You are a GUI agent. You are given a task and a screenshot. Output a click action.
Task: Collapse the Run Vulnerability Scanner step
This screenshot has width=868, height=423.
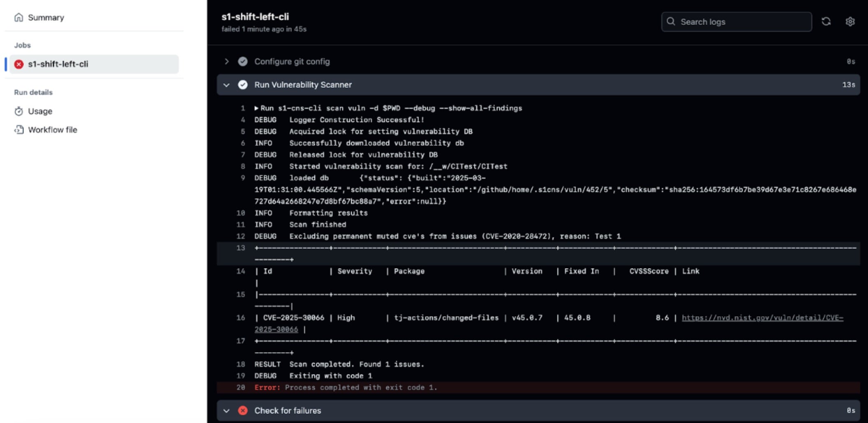pos(226,85)
